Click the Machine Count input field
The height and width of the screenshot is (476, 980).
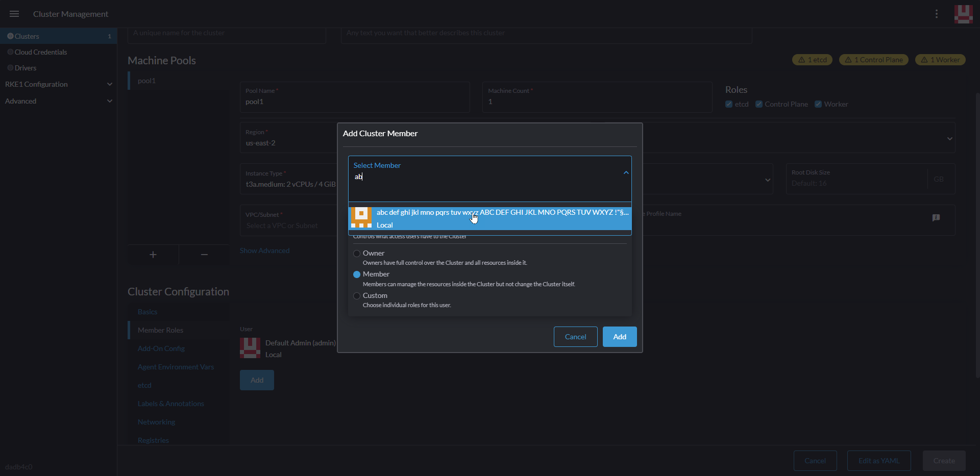click(596, 102)
